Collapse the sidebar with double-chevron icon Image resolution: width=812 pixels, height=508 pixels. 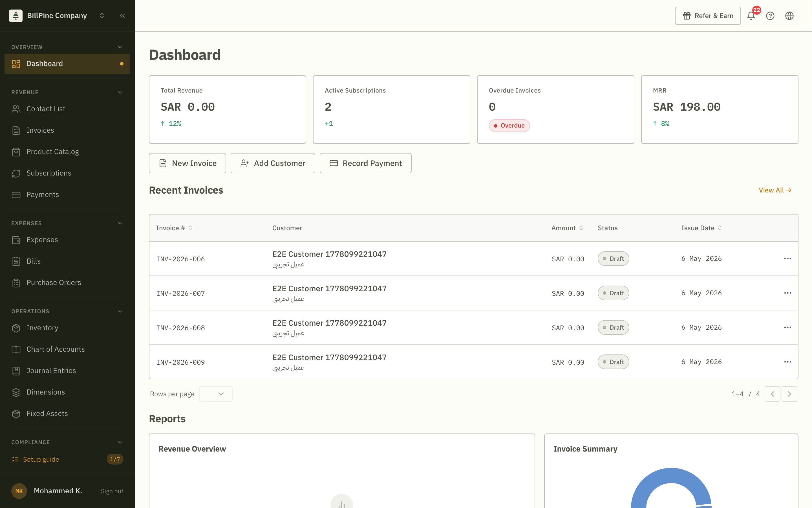122,16
